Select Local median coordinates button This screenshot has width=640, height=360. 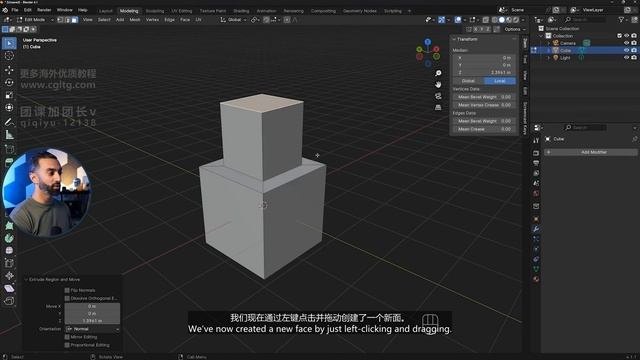pyautogui.click(x=500, y=81)
